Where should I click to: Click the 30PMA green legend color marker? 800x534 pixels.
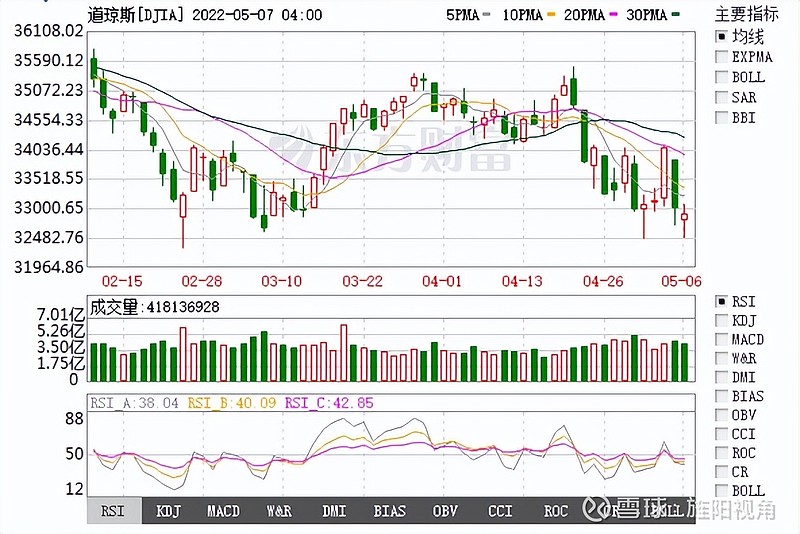point(676,15)
